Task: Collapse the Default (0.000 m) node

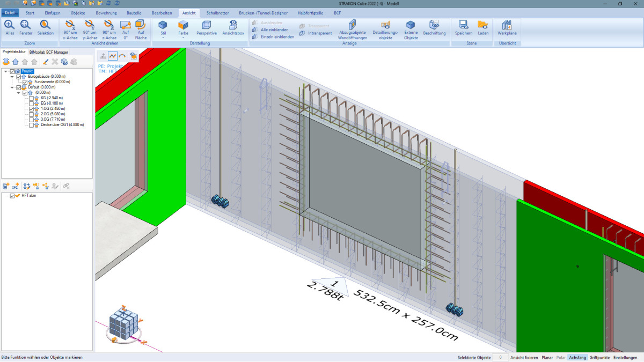Action: [12, 87]
